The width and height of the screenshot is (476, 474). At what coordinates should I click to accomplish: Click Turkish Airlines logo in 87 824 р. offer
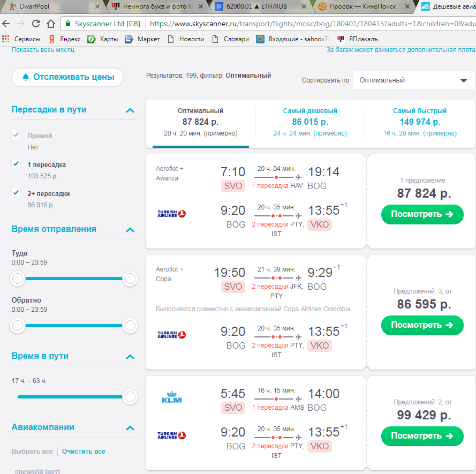coord(171,214)
